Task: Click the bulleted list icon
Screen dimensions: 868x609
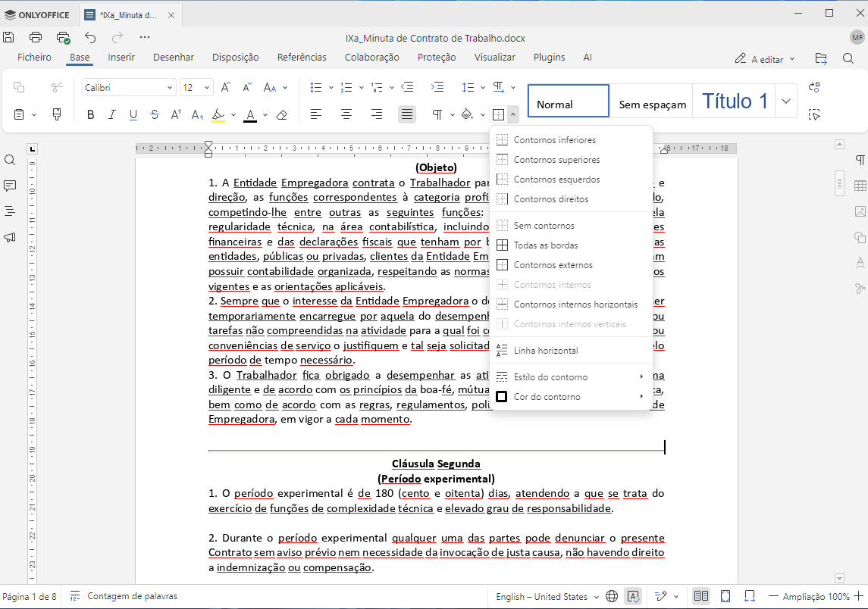Action: tap(316, 87)
